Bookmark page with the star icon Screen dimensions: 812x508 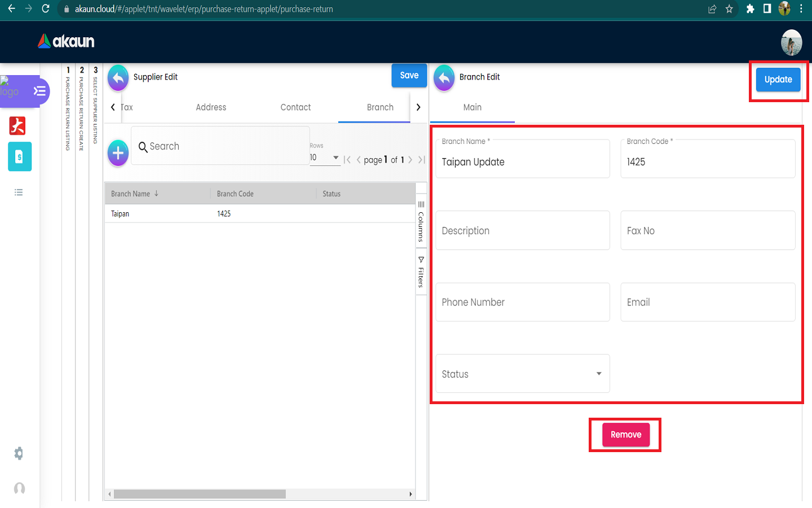[729, 9]
